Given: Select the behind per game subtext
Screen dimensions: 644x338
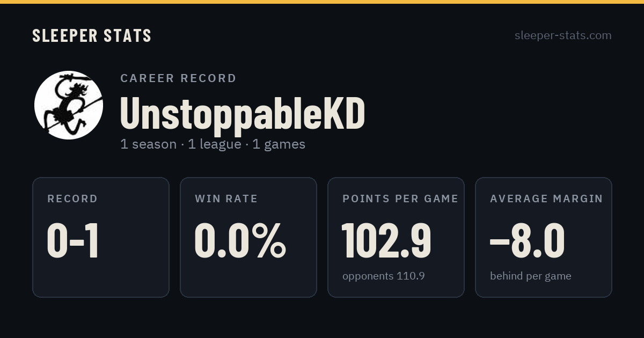Looking at the screenshot, I should click(x=531, y=276).
